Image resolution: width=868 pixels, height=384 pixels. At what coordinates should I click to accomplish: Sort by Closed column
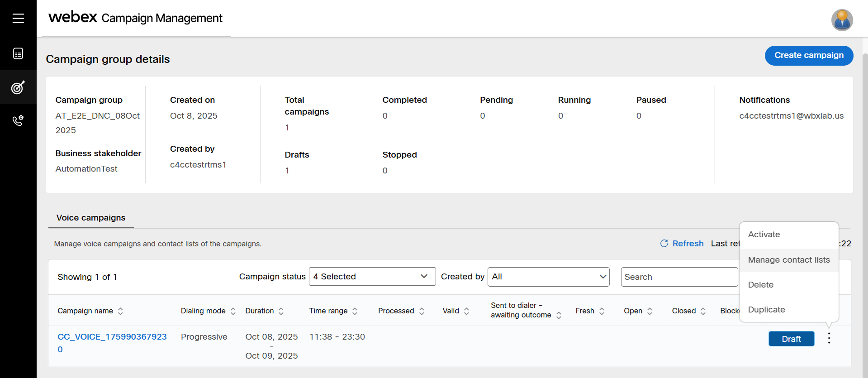tap(703, 311)
